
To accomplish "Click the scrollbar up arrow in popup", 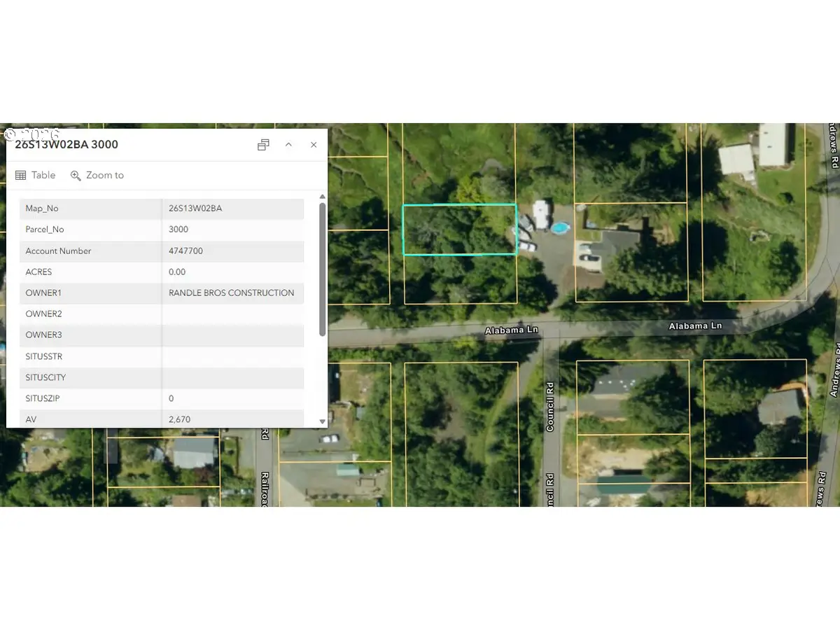I will click(322, 197).
